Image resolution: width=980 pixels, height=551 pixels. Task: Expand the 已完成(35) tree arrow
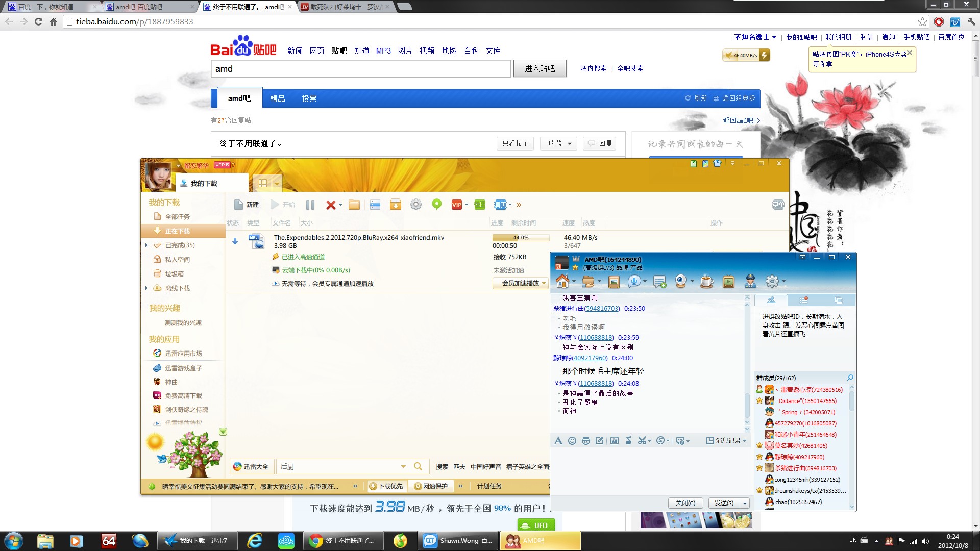click(x=146, y=245)
